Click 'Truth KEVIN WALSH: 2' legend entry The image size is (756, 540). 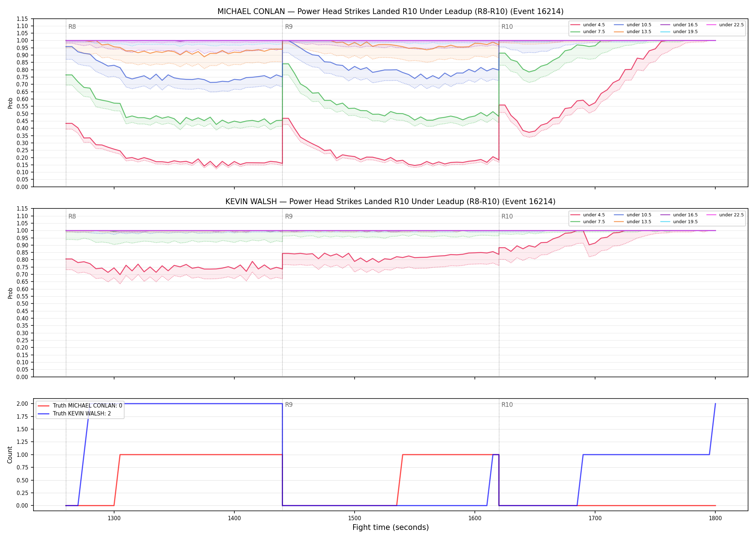pyautogui.click(x=75, y=414)
